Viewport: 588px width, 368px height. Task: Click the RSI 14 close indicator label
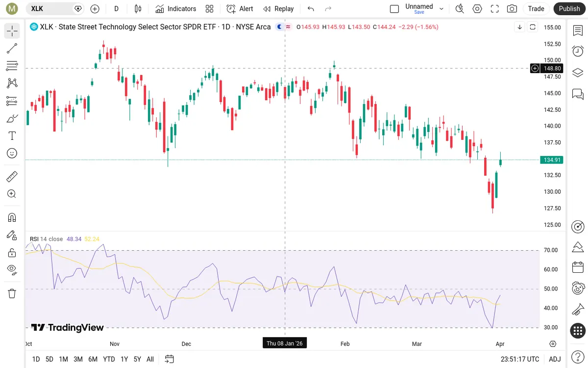46,239
